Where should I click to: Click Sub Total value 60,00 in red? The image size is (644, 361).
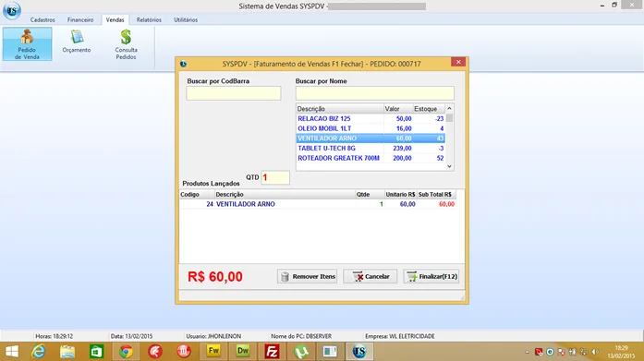(446, 204)
